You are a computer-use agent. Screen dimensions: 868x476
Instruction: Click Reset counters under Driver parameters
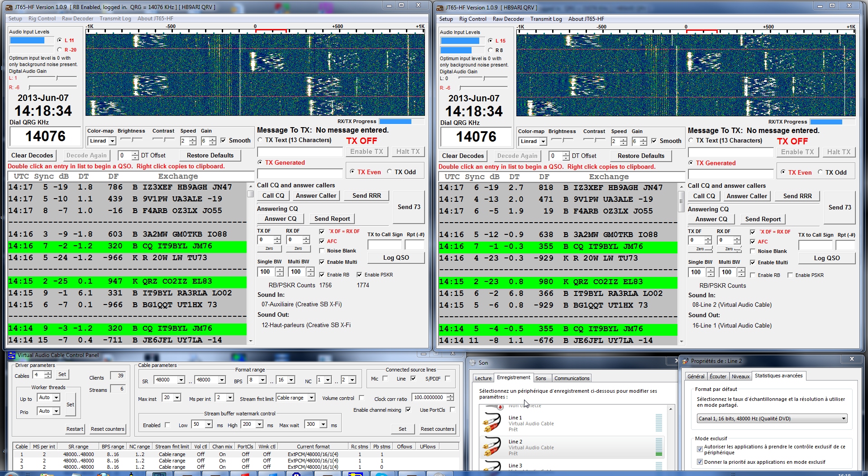tap(107, 429)
